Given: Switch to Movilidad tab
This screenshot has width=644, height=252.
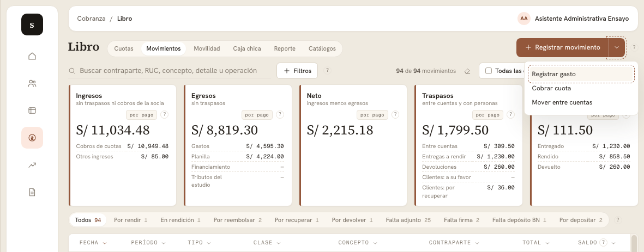Looking at the screenshot, I should (x=207, y=48).
